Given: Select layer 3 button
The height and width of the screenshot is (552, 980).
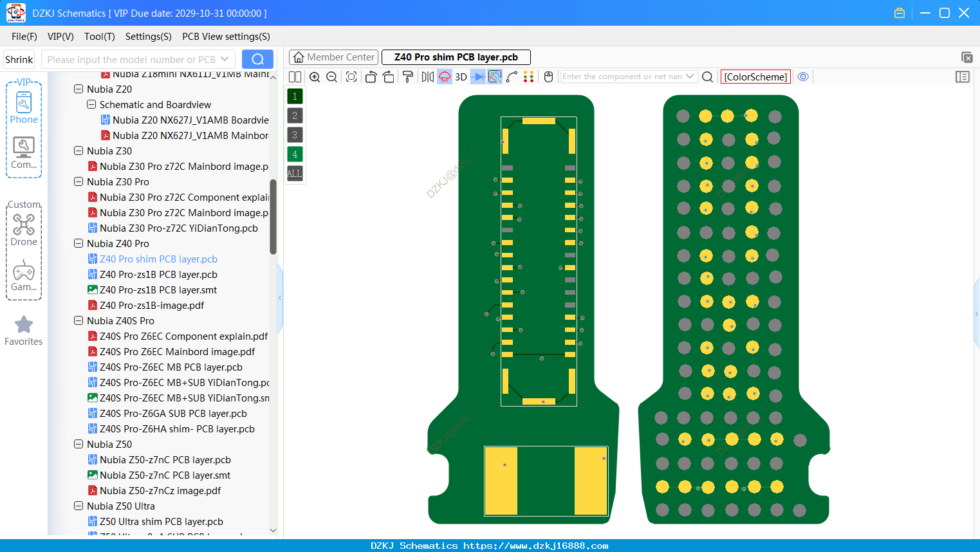Looking at the screenshot, I should click(x=295, y=134).
